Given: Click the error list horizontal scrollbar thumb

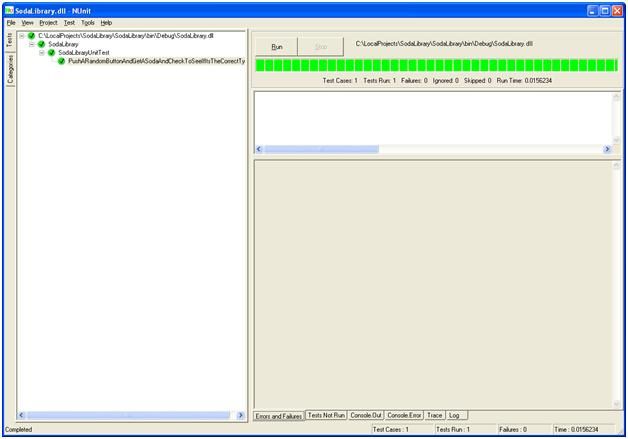Looking at the screenshot, I should coord(321,149).
